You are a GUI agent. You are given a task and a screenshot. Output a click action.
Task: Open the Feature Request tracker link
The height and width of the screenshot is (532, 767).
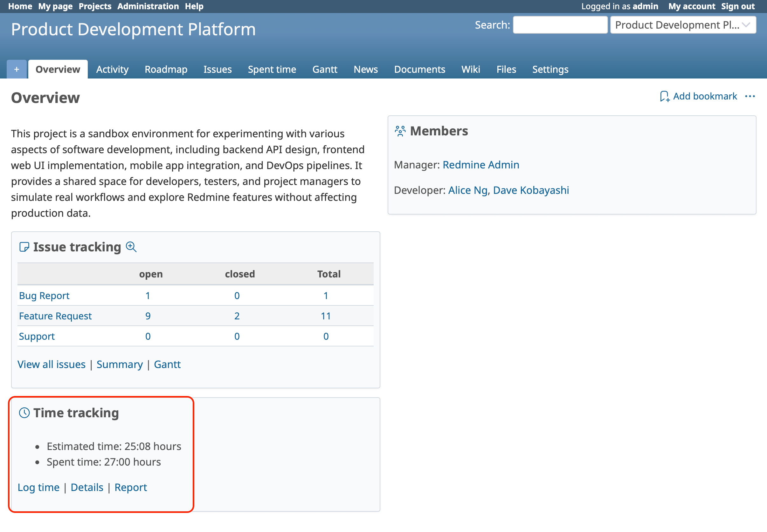(x=55, y=316)
